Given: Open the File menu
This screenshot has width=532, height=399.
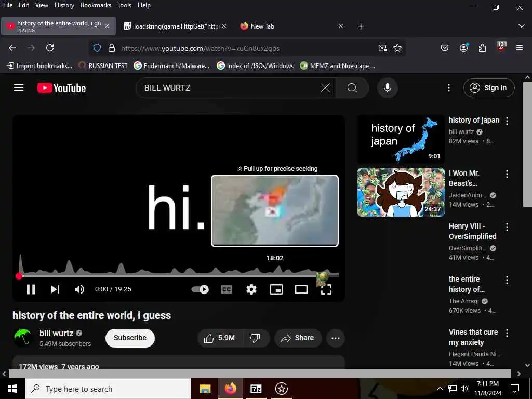Looking at the screenshot, I should click(x=7, y=5).
